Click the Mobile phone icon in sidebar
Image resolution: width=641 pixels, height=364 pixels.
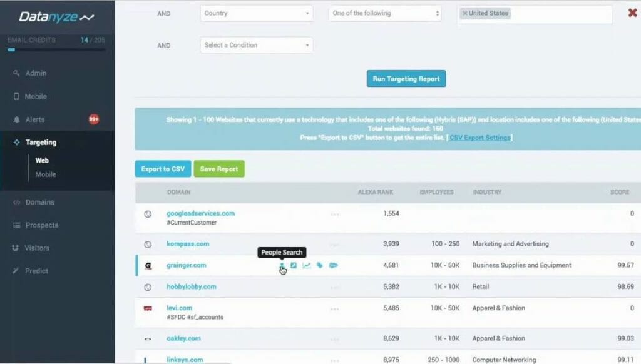(16, 96)
